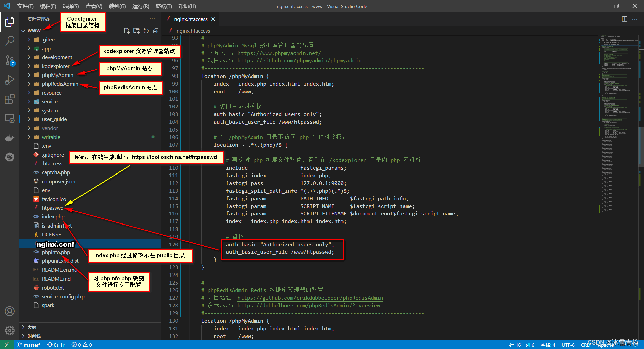
Task: Click the New Folder icon in explorer
Action: (137, 31)
